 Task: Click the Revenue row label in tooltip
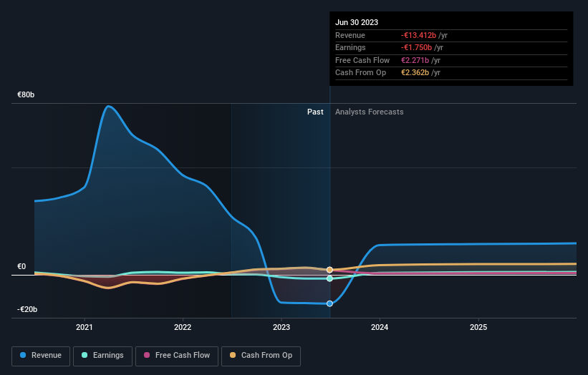pyautogui.click(x=350, y=35)
